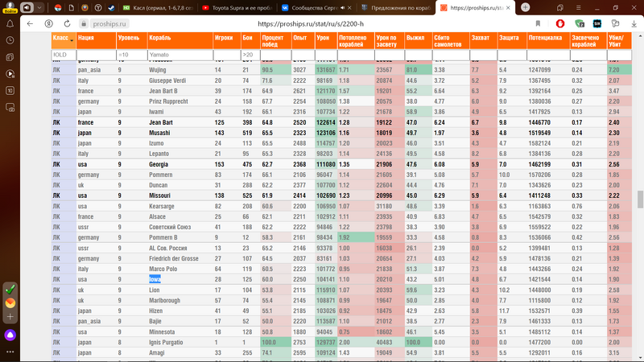Open the pinned tab with the T-circle icon

(98, 7)
